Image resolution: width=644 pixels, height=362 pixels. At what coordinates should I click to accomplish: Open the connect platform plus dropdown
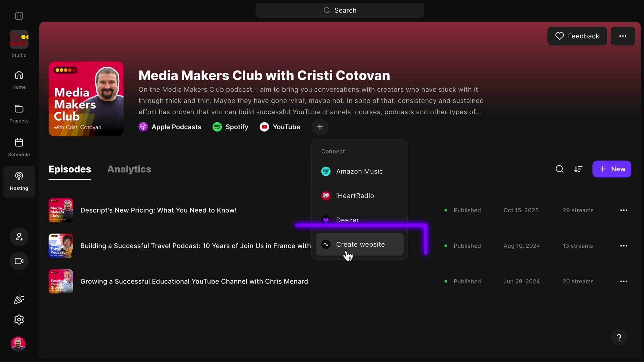320,127
